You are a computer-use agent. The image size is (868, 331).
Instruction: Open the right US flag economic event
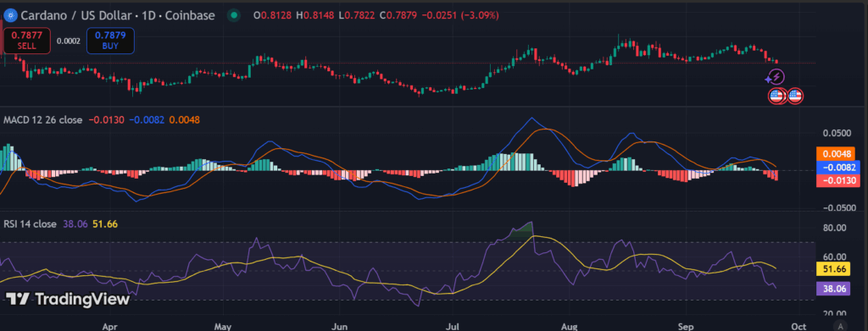point(795,97)
